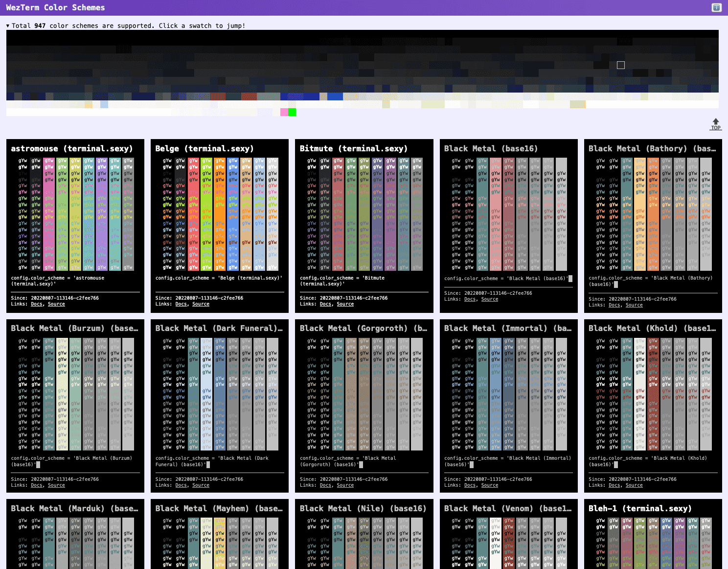Click the 'Black Metal (Mayhem)' card title
This screenshot has height=569, width=728.
[x=219, y=508]
